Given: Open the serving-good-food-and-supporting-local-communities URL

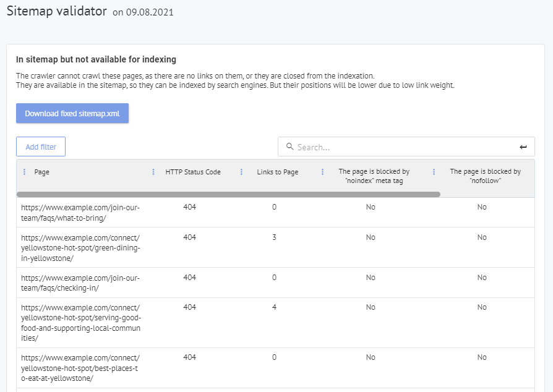Looking at the screenshot, I should click(80, 323).
